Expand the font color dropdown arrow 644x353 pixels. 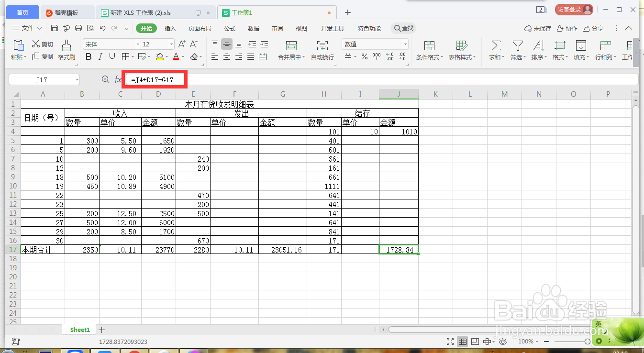(x=184, y=57)
